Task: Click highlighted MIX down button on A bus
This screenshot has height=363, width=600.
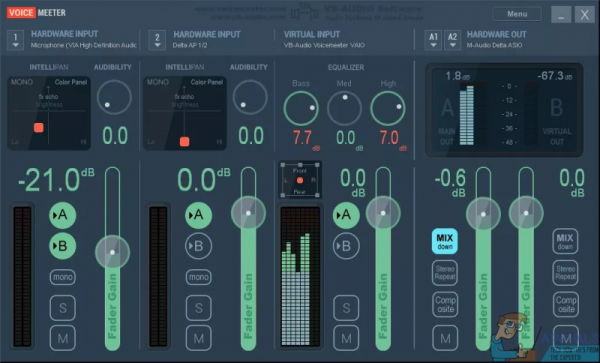Action: click(x=445, y=241)
